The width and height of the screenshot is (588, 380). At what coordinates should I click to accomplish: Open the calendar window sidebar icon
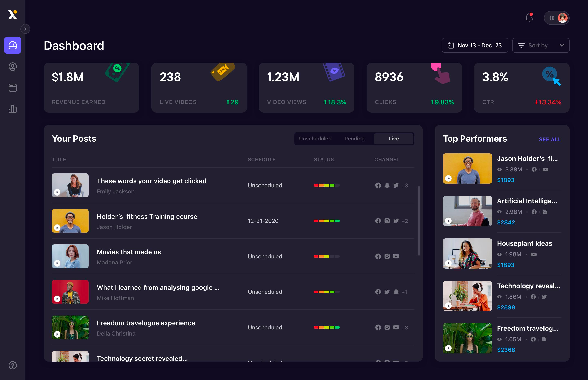13,88
